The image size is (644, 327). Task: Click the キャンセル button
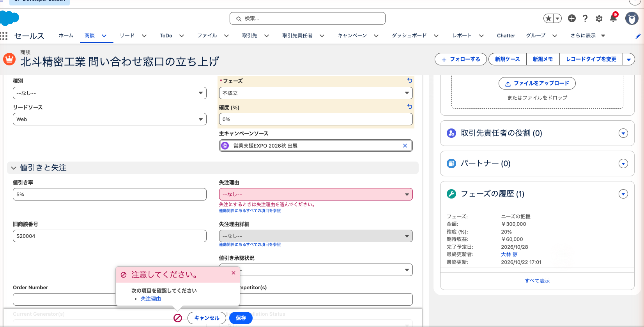pyautogui.click(x=207, y=318)
